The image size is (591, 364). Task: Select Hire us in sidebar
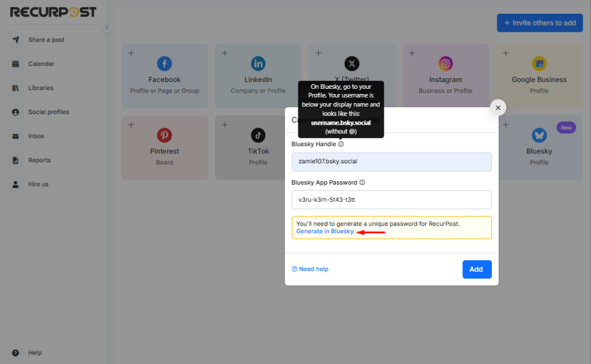click(x=38, y=184)
